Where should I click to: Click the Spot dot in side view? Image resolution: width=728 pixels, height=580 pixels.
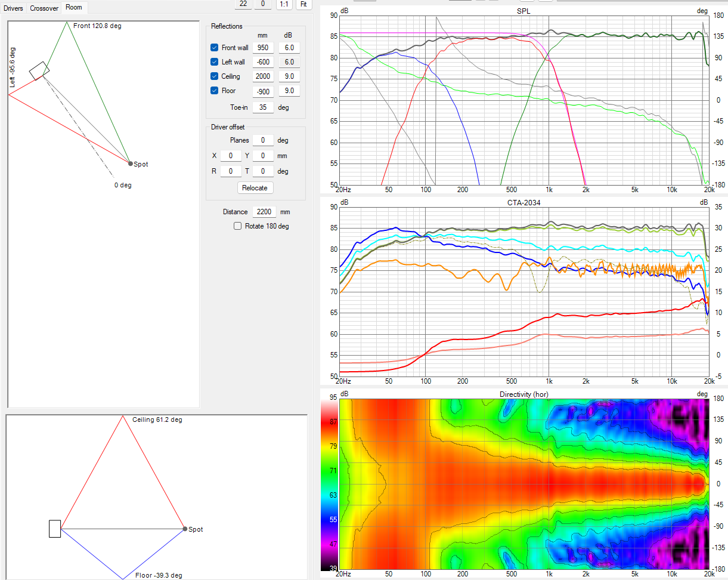[x=185, y=529]
